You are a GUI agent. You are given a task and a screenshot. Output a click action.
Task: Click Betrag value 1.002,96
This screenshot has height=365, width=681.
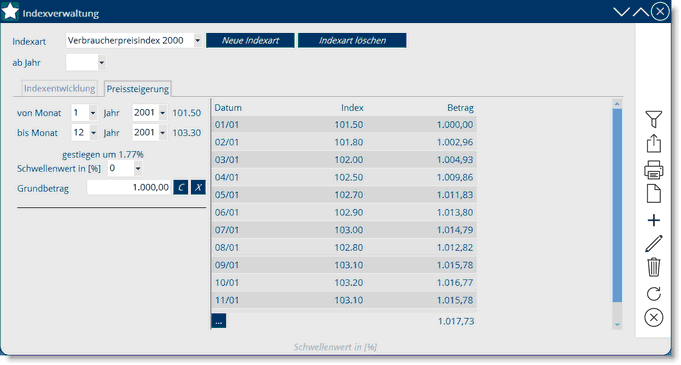pyautogui.click(x=455, y=142)
